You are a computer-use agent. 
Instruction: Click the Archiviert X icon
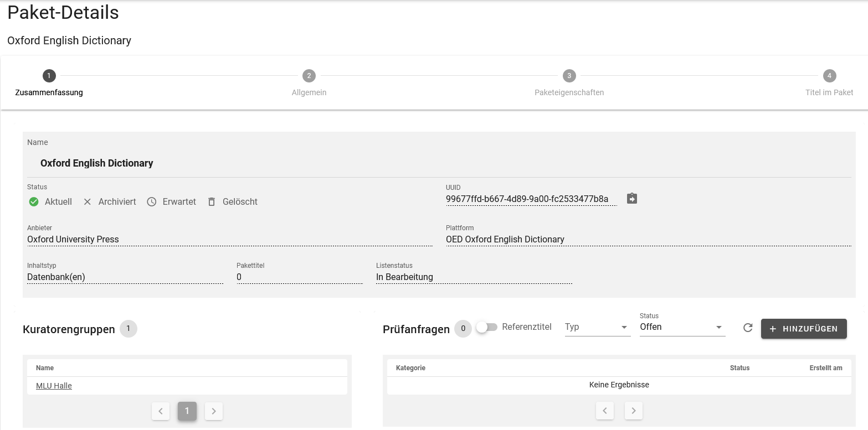[x=87, y=202]
